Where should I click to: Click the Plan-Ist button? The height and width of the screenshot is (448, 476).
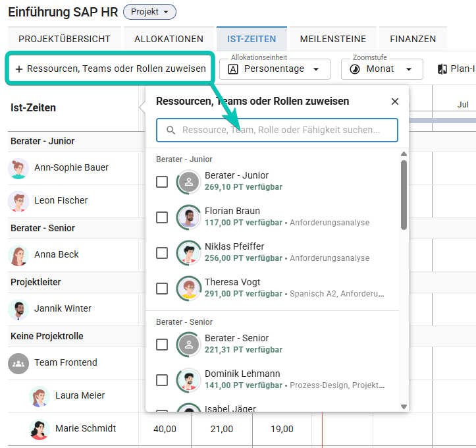pos(456,69)
